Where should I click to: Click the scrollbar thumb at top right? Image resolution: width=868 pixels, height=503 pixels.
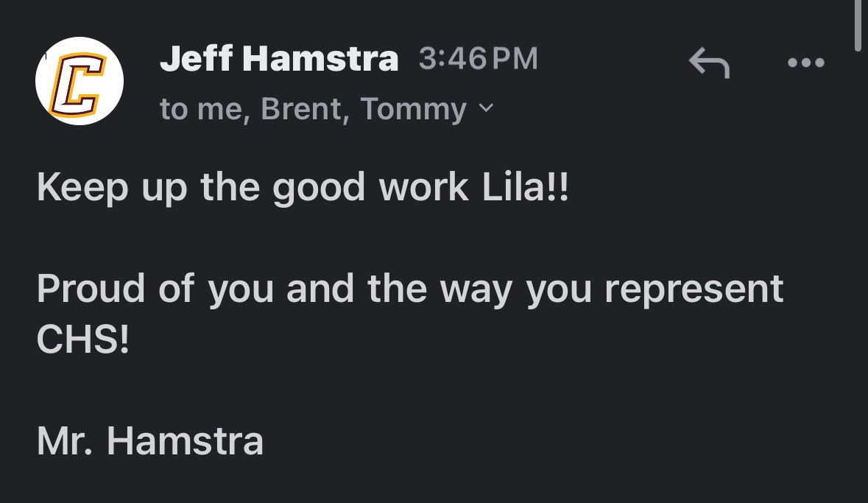(x=858, y=26)
